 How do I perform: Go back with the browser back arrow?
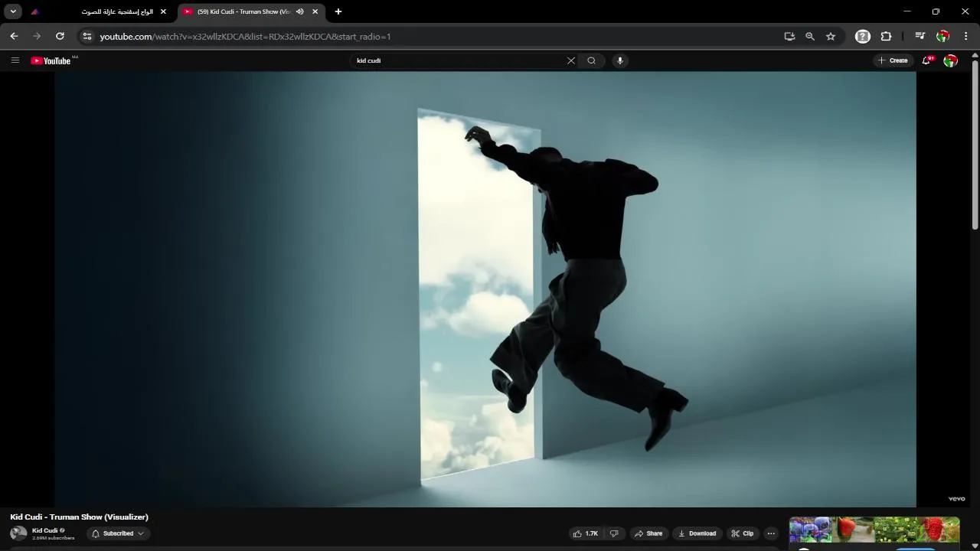coord(14,36)
